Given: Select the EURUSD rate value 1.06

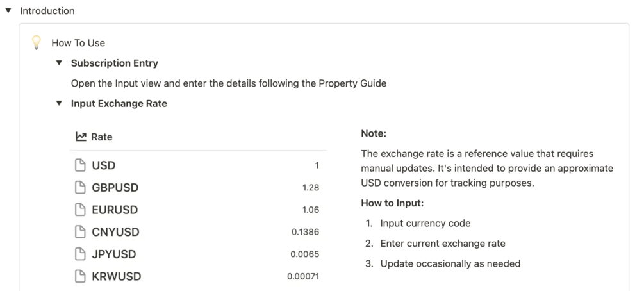Looking at the screenshot, I should coord(310,210).
